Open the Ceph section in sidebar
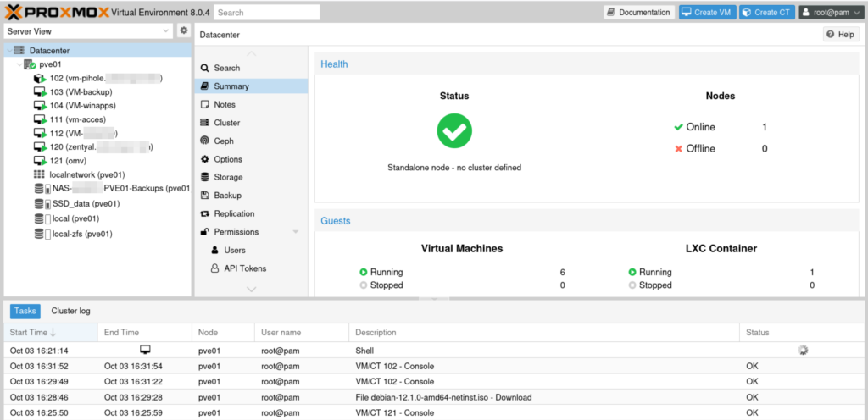The height and width of the screenshot is (420, 868). click(x=223, y=141)
